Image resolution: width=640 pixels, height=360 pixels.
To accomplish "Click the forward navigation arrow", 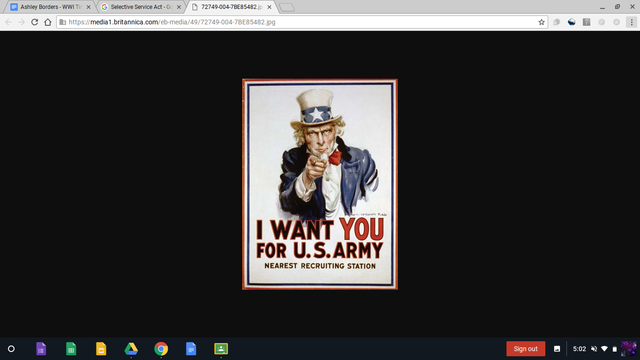I will [x=21, y=22].
